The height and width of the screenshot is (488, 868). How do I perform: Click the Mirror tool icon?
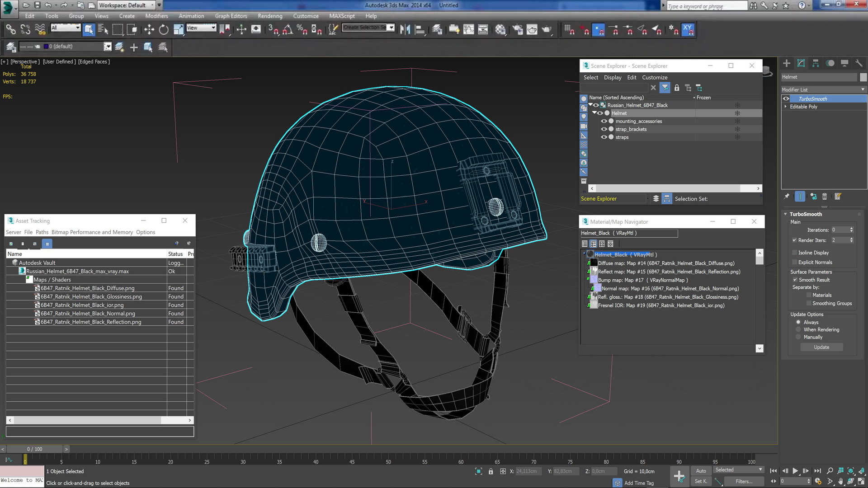pyautogui.click(x=405, y=30)
